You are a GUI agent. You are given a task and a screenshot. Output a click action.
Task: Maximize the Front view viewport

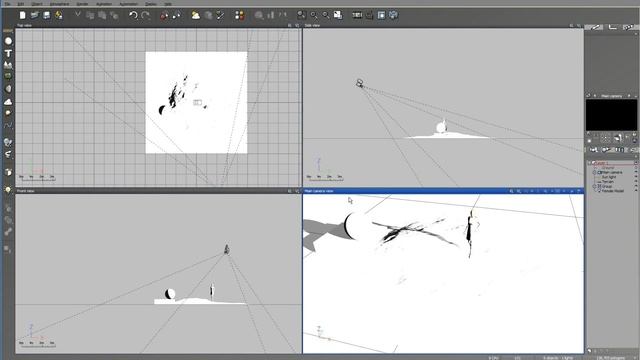click(x=297, y=191)
